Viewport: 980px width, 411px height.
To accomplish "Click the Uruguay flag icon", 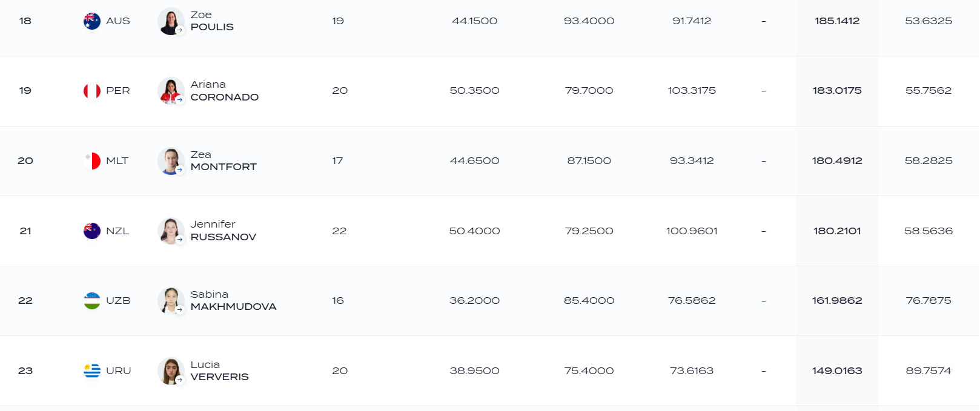I will 92,370.
